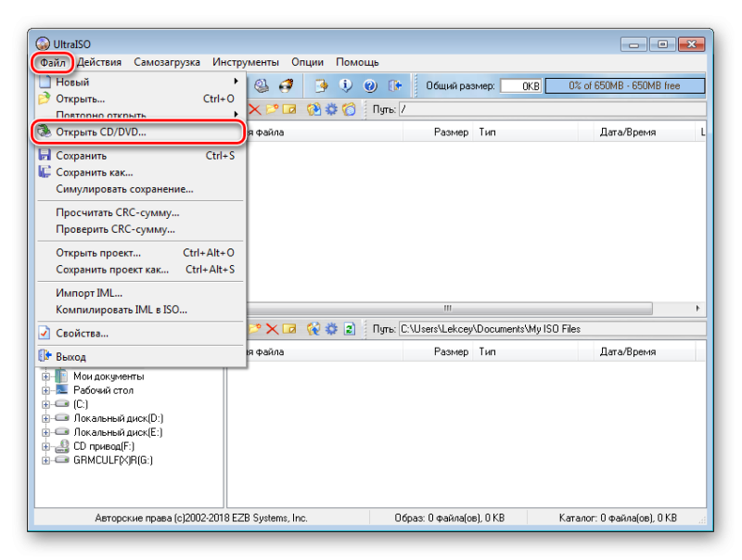Viewport: 742px width, 560px height.
Task: Click the CD привод(F:) drive icon
Action: 62,447
